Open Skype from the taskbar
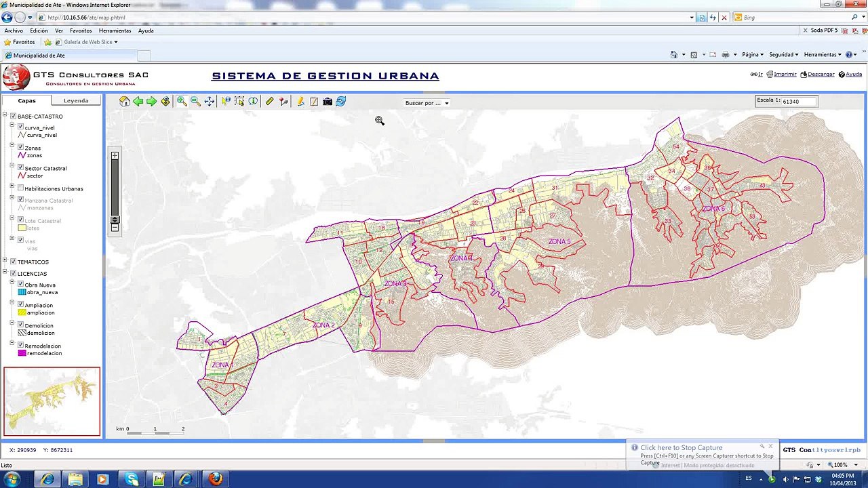 click(x=132, y=479)
